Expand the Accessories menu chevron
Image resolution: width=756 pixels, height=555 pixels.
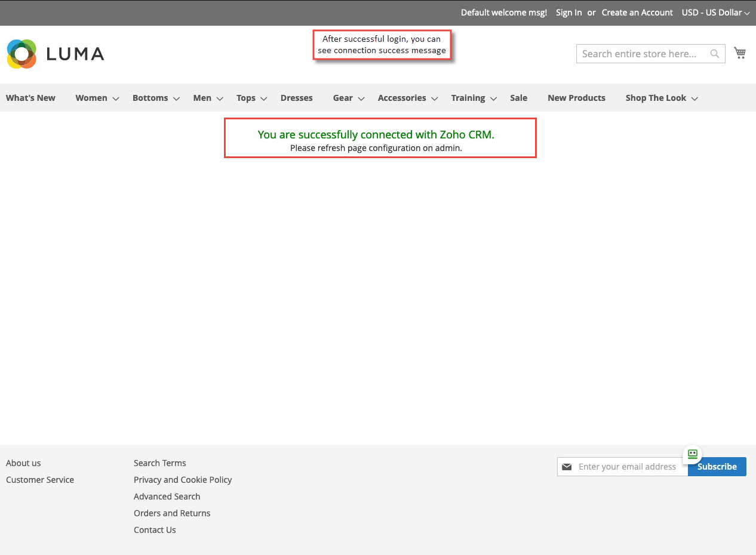[435, 98]
